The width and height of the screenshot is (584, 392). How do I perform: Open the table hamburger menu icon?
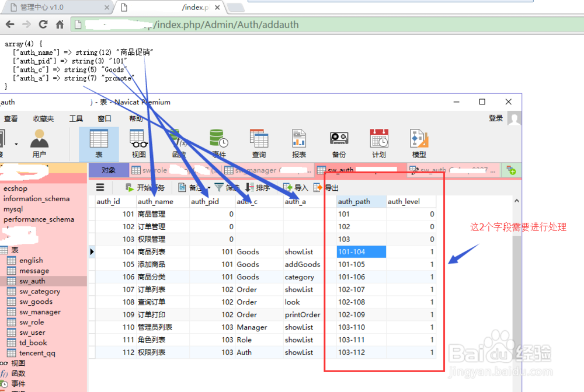[100, 187]
